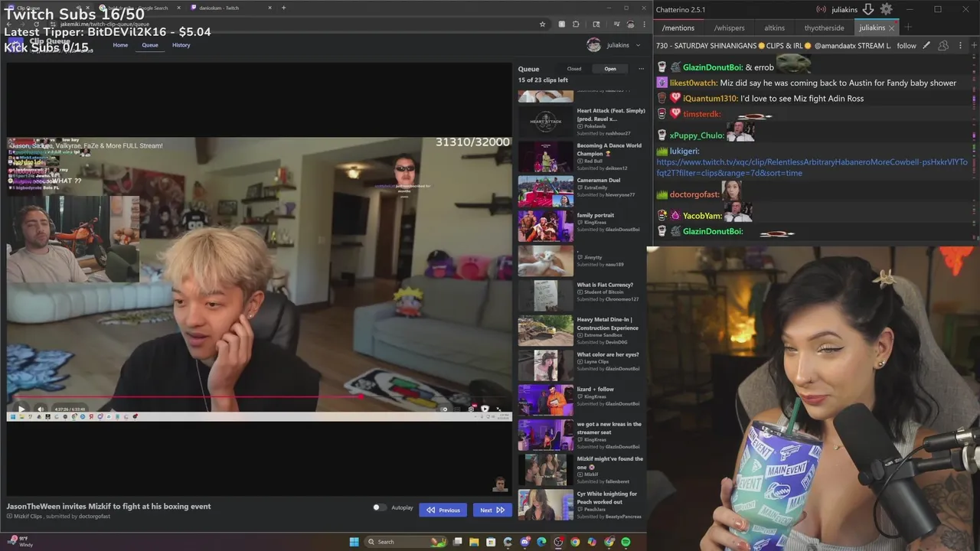Open the chat viewer list icon

tap(943, 45)
